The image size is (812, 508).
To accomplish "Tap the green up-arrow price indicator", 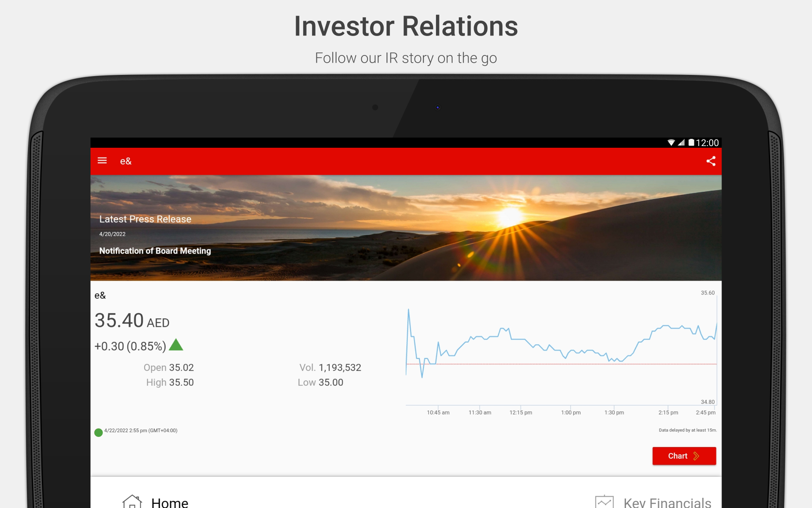I will 176,345.
